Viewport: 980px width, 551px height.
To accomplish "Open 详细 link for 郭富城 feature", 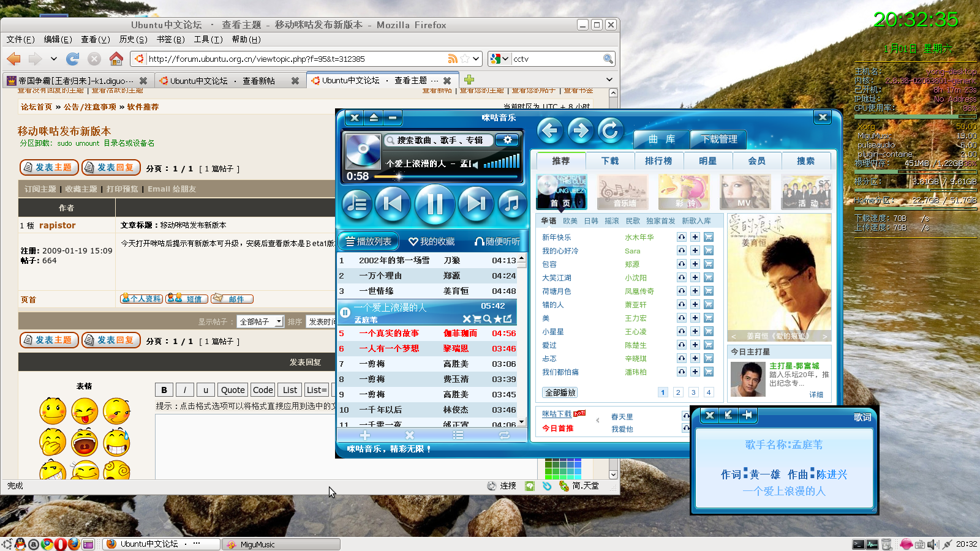I will coord(816,395).
